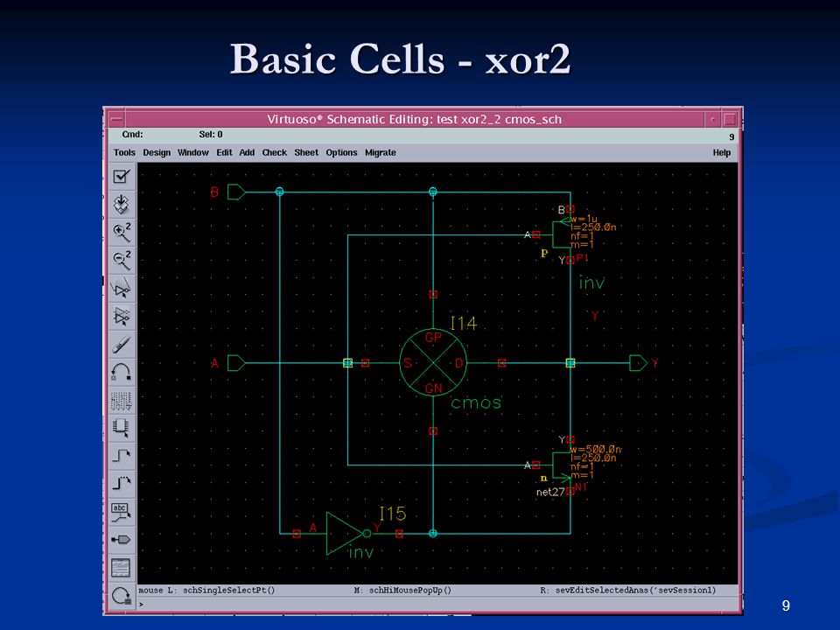Viewport: 840px width, 630px height.
Task: Open the Property editor icon
Action: 122,400
